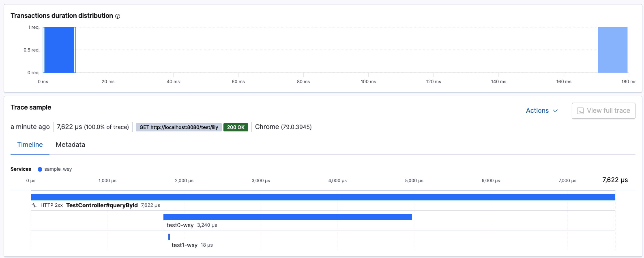The width and height of the screenshot is (644, 258).
Task: Click the TestController#queryById transaction label
Action: (102, 205)
